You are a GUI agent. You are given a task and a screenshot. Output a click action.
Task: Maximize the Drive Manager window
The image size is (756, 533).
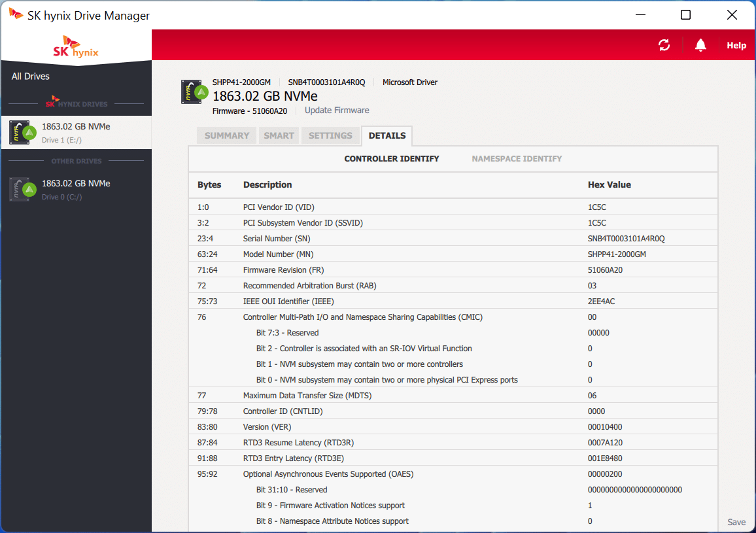685,14
